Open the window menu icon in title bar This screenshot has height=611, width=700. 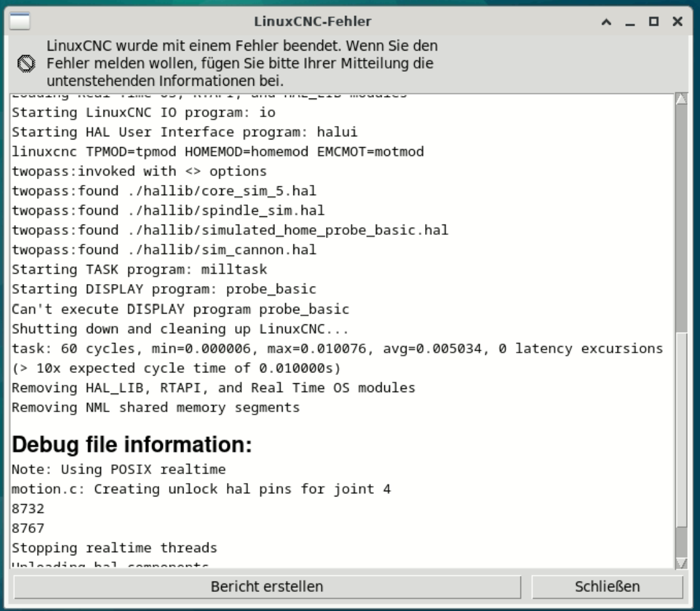[x=20, y=21]
